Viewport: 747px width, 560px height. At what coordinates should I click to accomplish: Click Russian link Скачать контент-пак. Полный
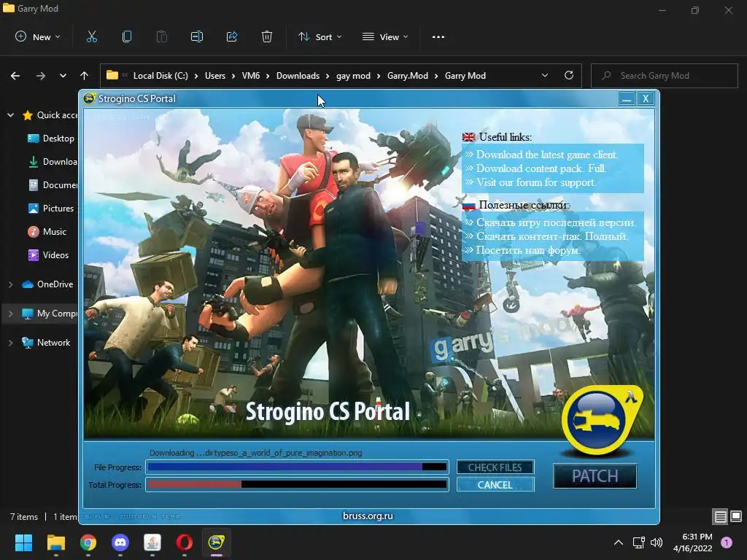(x=553, y=236)
